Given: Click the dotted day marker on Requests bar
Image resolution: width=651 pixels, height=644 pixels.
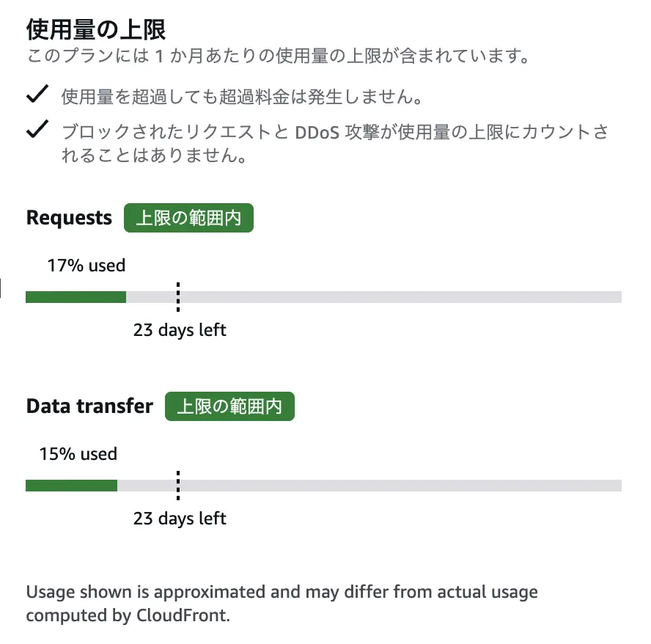Looking at the screenshot, I should [x=177, y=297].
